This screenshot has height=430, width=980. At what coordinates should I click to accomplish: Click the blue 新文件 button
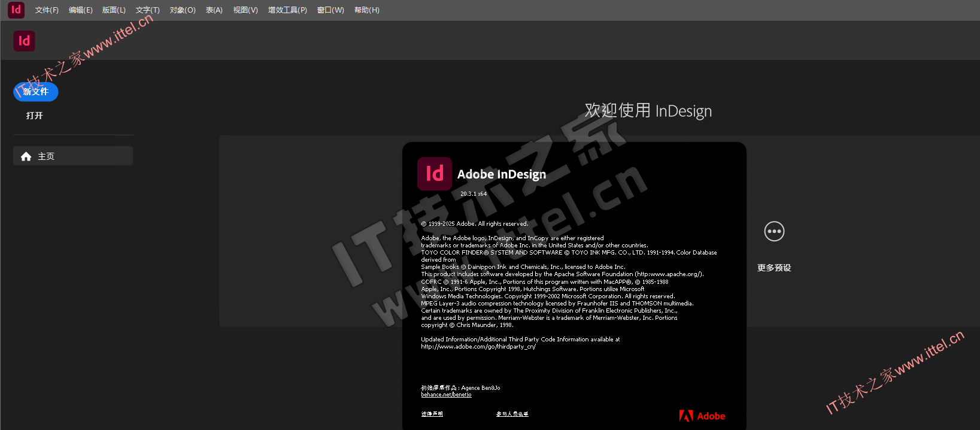coord(36,92)
